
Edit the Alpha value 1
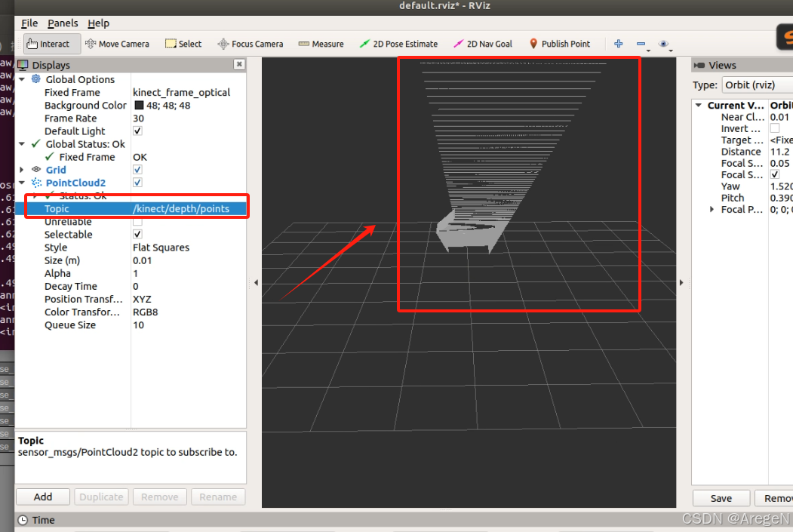[x=189, y=273]
